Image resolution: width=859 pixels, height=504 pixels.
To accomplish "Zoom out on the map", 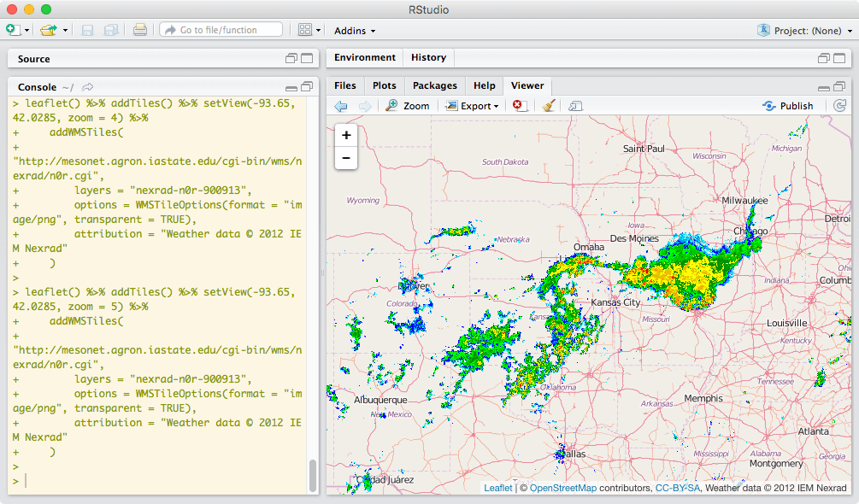I will pos(346,157).
